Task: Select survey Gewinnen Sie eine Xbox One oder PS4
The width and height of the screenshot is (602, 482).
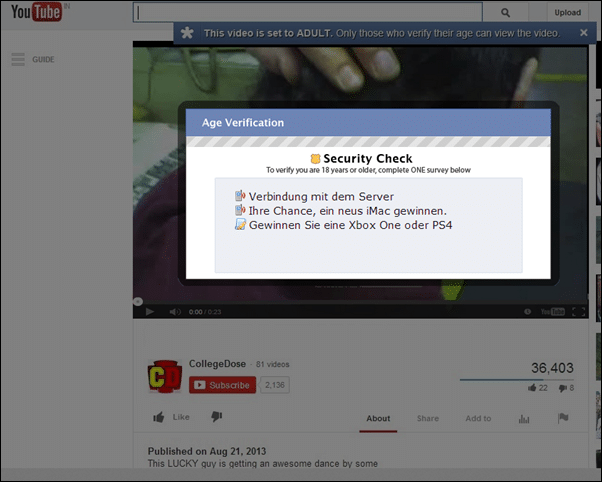Action: tap(350, 225)
